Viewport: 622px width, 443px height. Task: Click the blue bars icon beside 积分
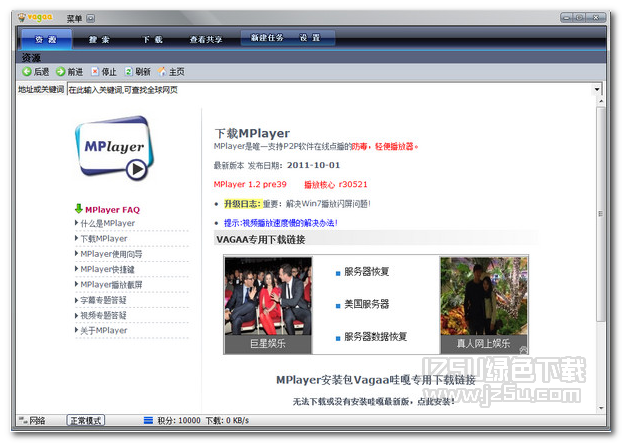tap(148, 420)
